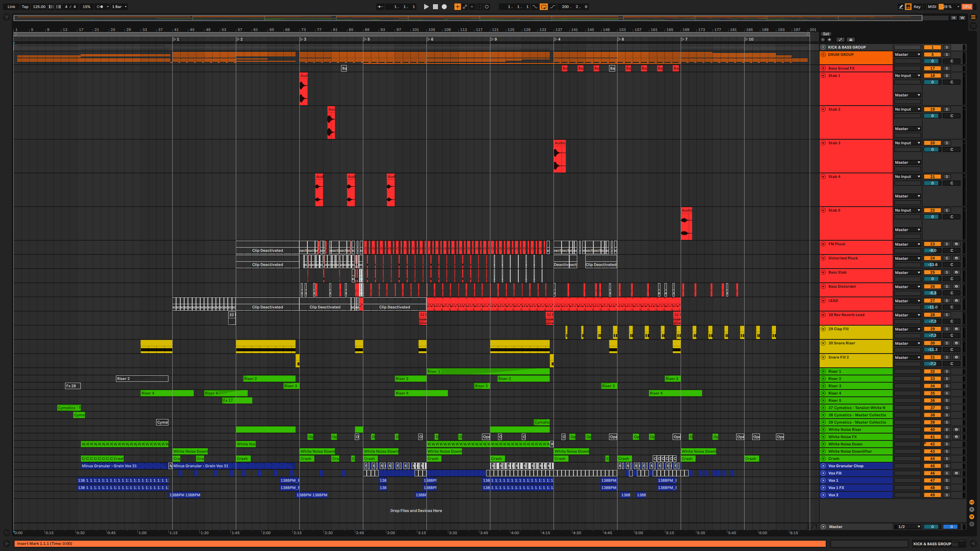Screen dimensions: 980x551
Task: Open Master output 1/2 dropdown
Action: click(x=907, y=527)
